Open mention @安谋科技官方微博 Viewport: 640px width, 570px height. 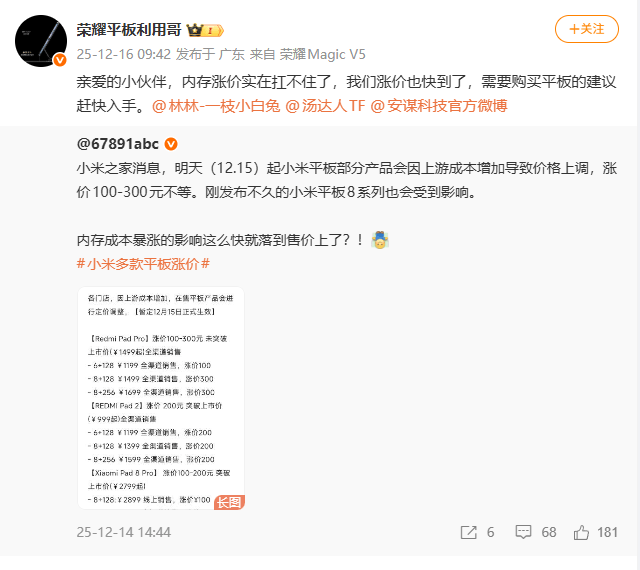(x=439, y=106)
